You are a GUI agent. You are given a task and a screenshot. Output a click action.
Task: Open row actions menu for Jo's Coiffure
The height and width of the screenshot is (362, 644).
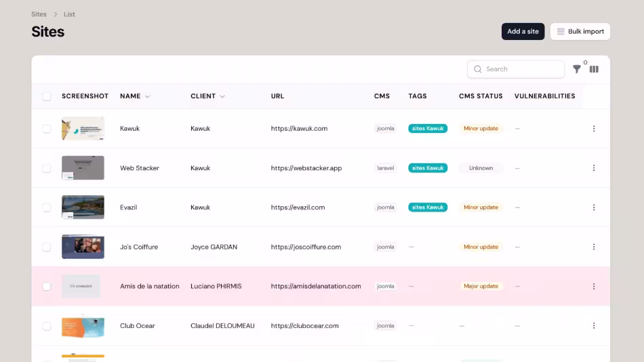(x=593, y=247)
